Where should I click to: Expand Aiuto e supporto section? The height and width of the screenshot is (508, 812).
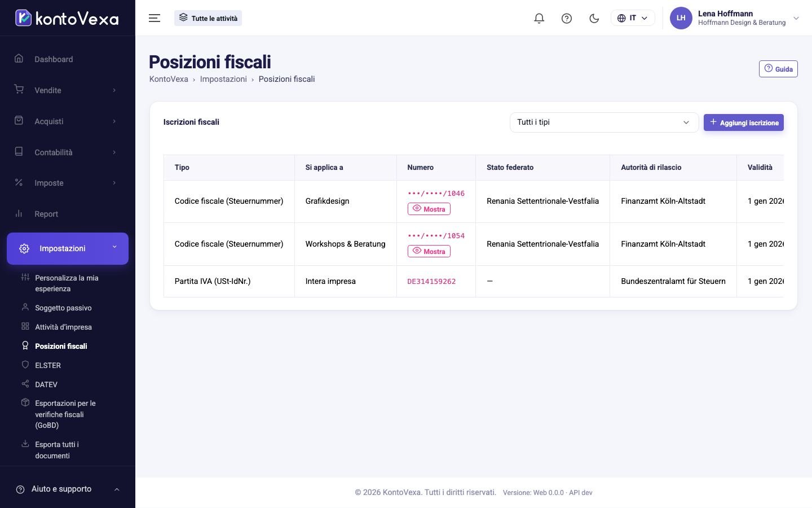tap(68, 489)
